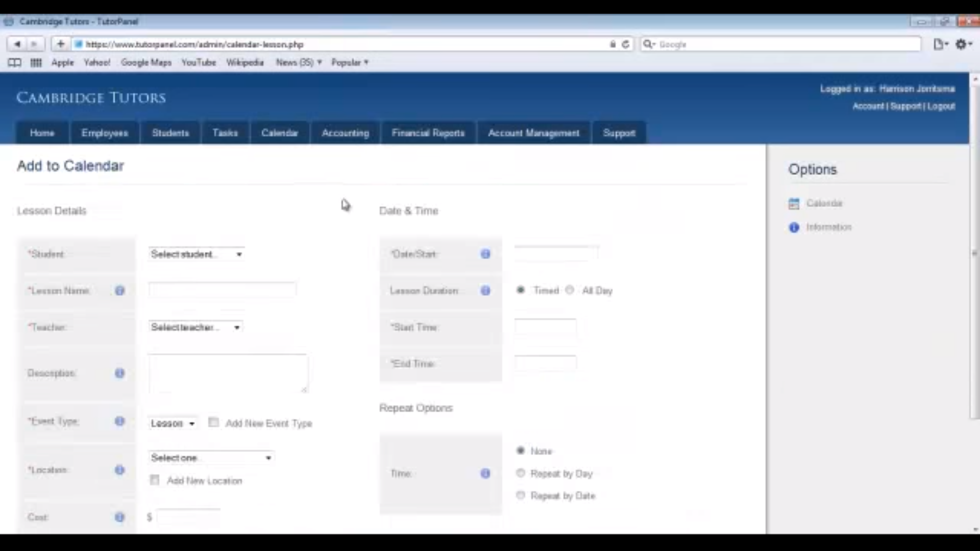This screenshot has width=980, height=551.
Task: Click the info icon beside Date/Start
Action: [485, 254]
